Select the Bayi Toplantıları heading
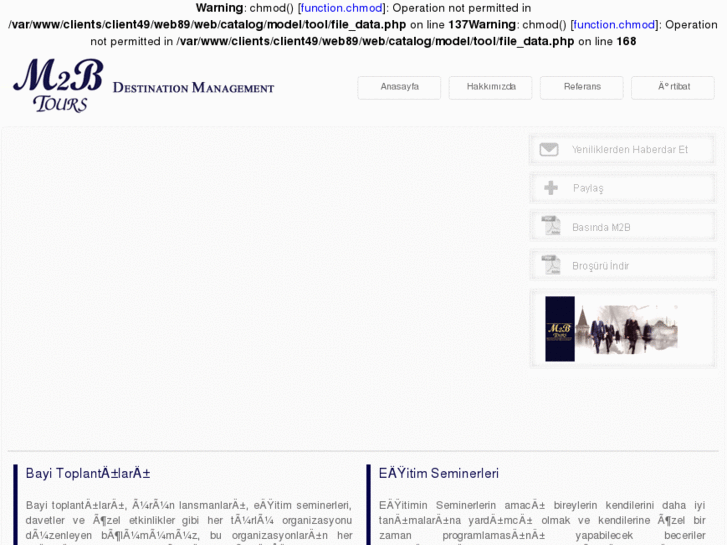727x545 pixels. 88,473
